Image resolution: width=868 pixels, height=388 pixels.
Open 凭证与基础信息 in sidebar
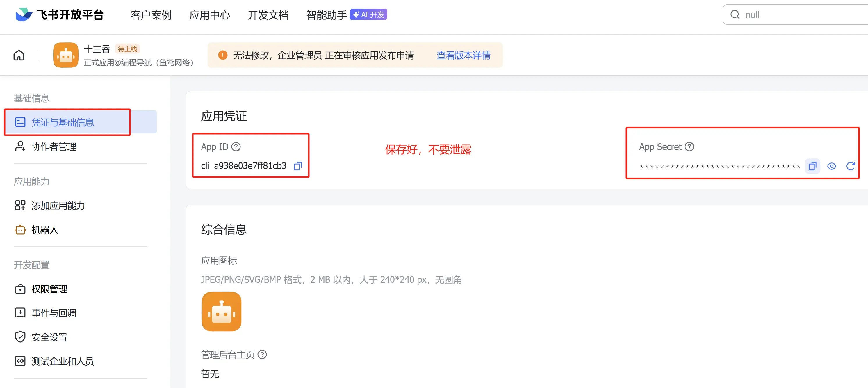[x=63, y=122]
